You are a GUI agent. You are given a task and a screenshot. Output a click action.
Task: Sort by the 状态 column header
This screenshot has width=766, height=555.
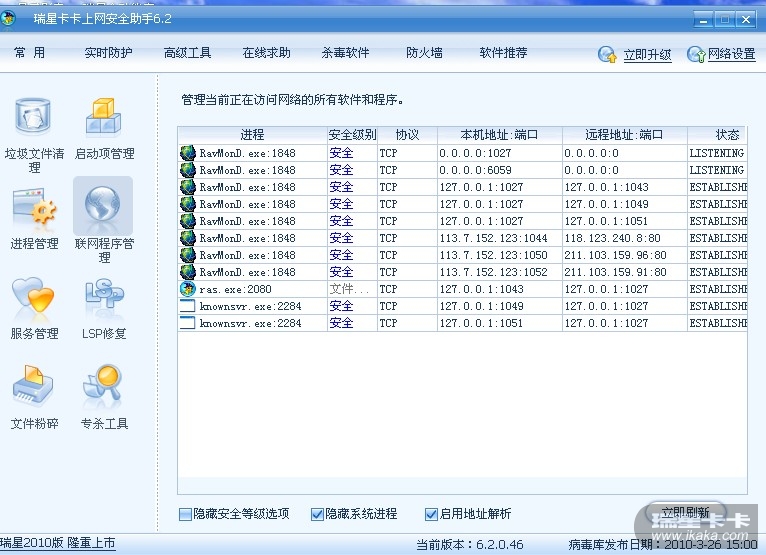pyautogui.click(x=717, y=135)
